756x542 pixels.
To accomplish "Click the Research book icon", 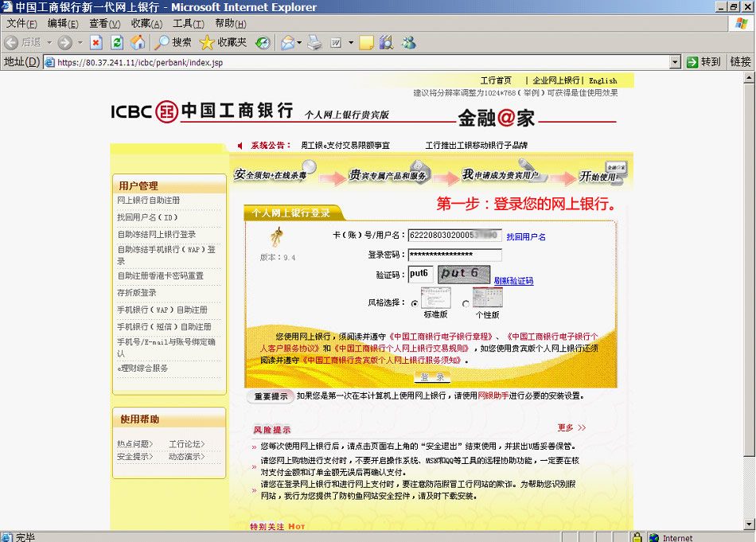I will [387, 43].
